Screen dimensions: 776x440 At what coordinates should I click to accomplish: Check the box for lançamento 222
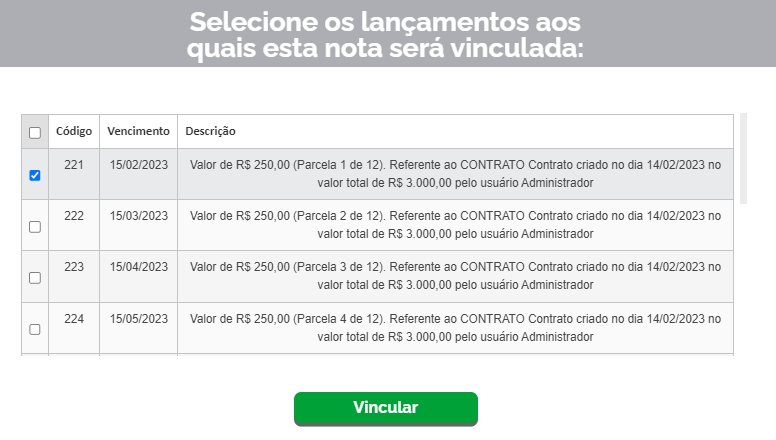pyautogui.click(x=35, y=227)
